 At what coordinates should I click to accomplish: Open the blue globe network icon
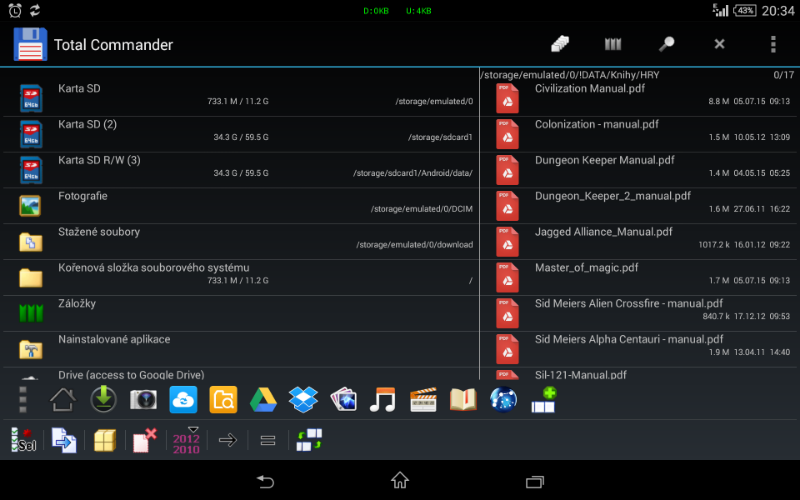(503, 399)
